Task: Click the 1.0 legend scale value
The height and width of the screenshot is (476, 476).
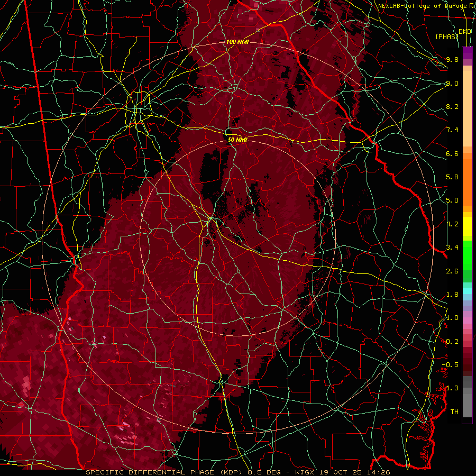Action: [x=452, y=318]
